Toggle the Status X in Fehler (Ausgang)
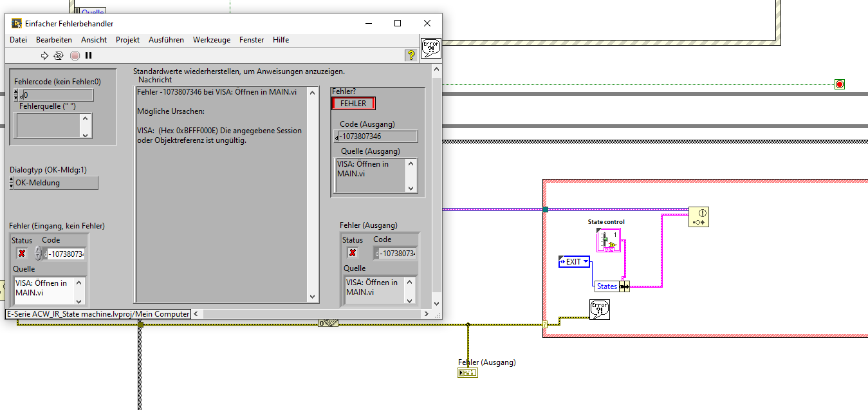 (353, 252)
